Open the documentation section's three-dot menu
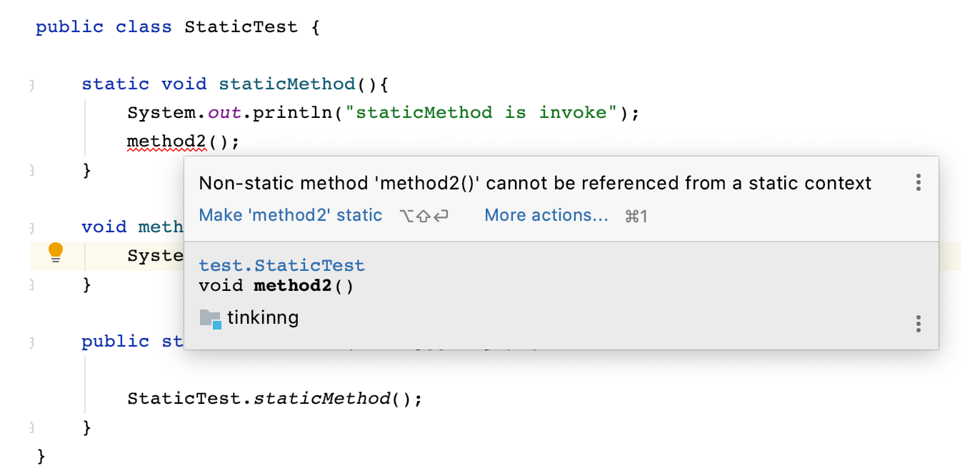The height and width of the screenshot is (476, 980). point(919,323)
